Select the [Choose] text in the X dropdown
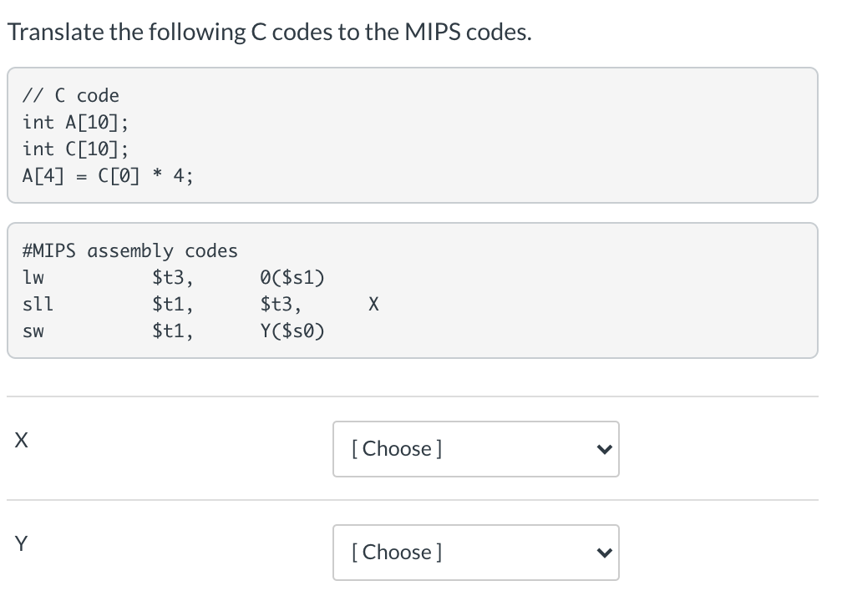The height and width of the screenshot is (616, 842). click(397, 449)
